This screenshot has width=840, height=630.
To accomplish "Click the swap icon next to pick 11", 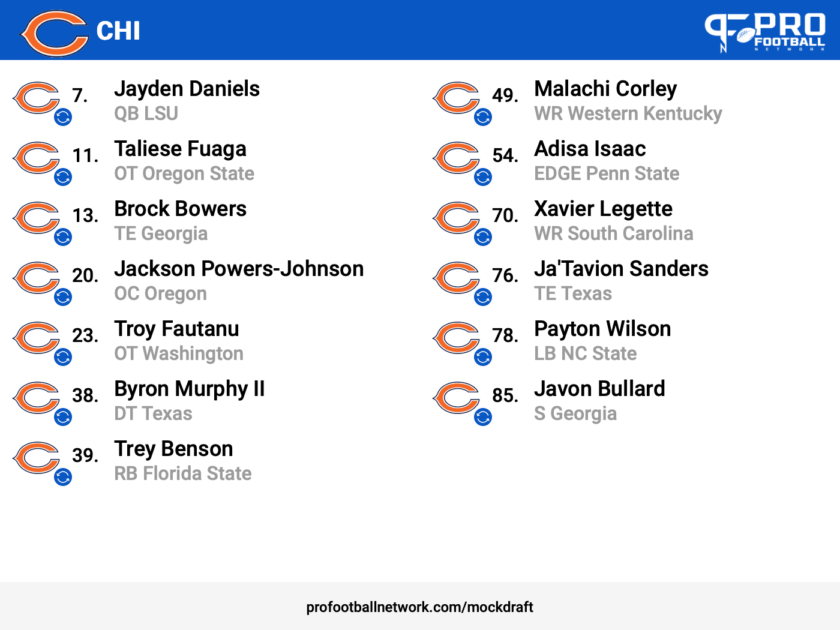I will pos(63,177).
